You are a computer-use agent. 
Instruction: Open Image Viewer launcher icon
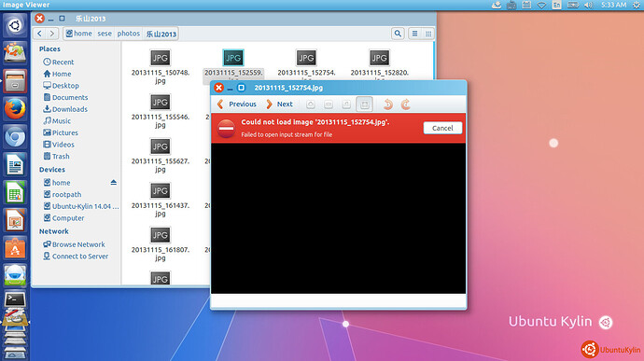(x=15, y=319)
